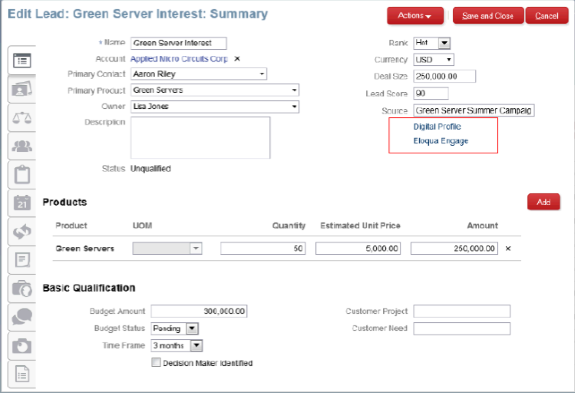Open the Contacts card icon tab
The height and width of the screenshot is (393, 575).
click(22, 89)
